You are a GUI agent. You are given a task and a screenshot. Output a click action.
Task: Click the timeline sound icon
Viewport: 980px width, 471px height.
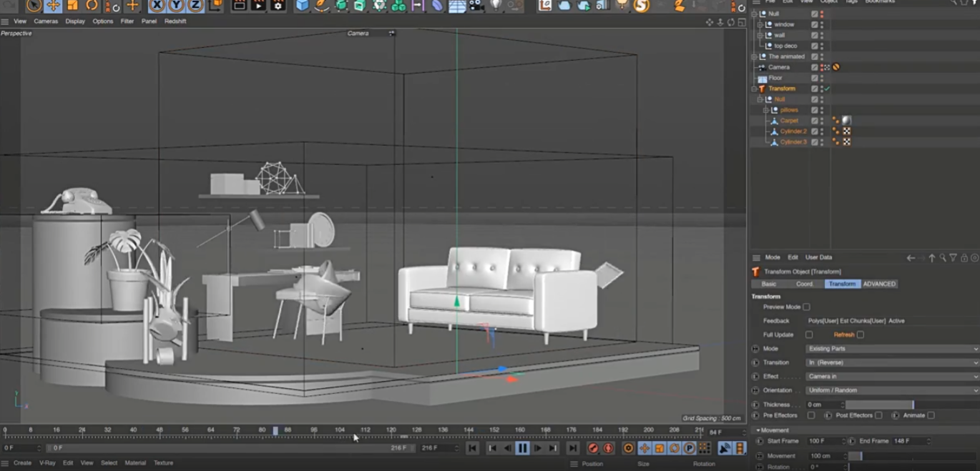[725, 448]
